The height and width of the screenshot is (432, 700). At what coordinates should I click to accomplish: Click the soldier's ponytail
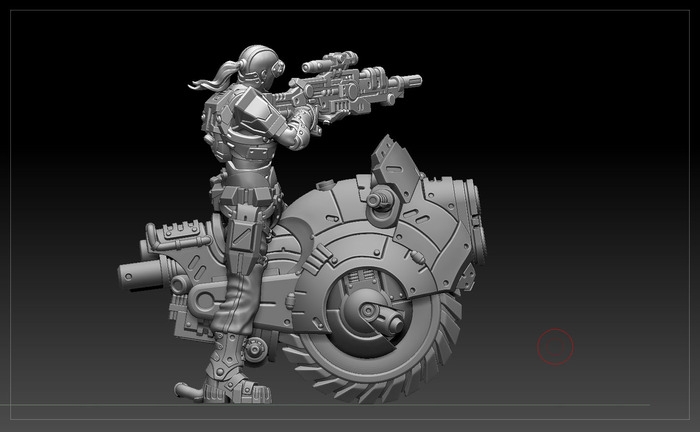217,77
